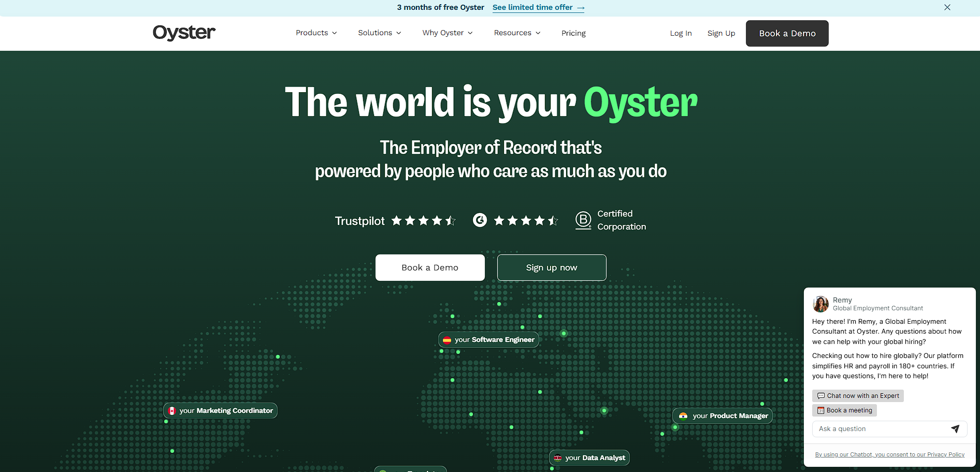Click the send paper-plane icon in chat
980x472 pixels.
955,428
